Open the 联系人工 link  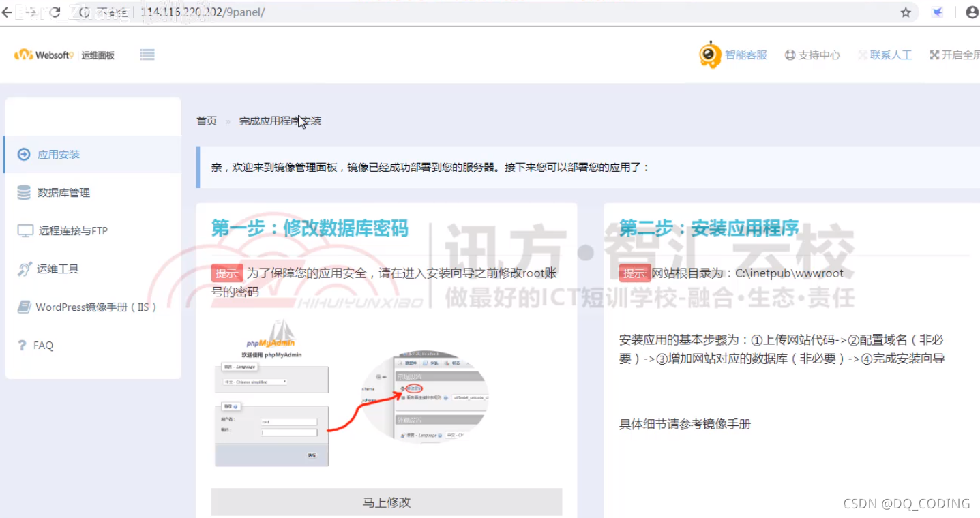(x=890, y=55)
